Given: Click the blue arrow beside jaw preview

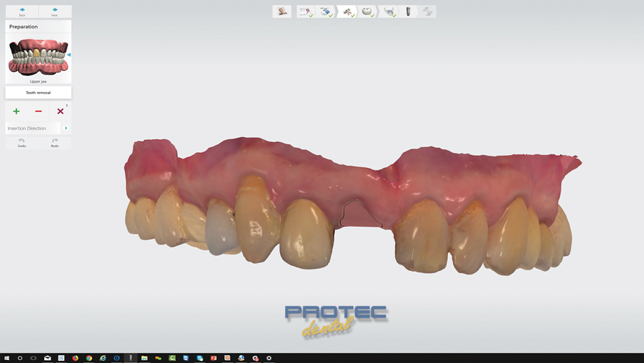Looking at the screenshot, I should (x=69, y=54).
